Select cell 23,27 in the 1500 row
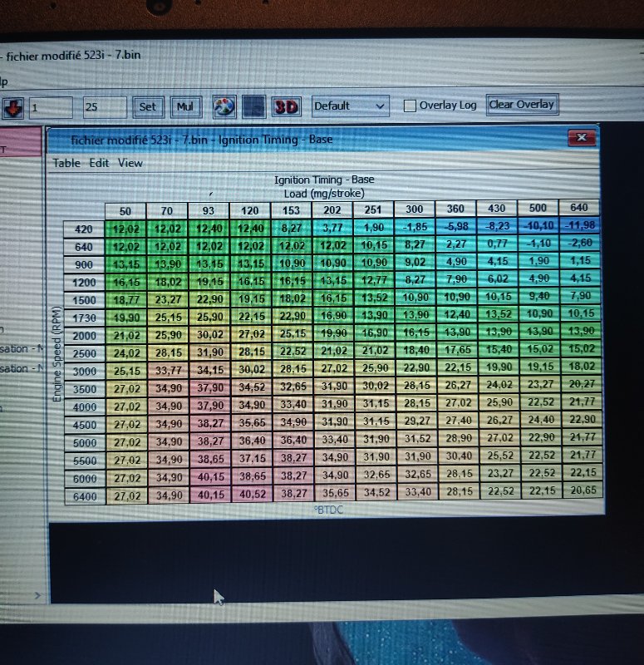Viewport: 644px width, 665px height. point(168,300)
